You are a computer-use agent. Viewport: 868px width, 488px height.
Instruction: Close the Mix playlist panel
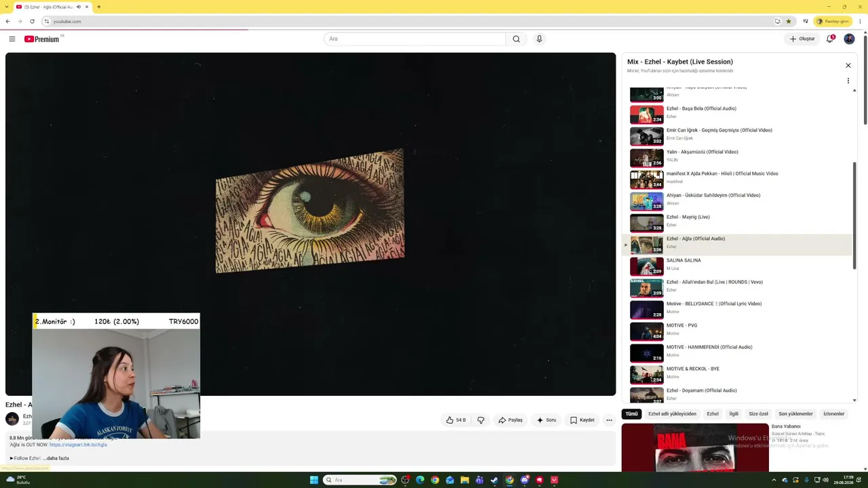pyautogui.click(x=848, y=66)
